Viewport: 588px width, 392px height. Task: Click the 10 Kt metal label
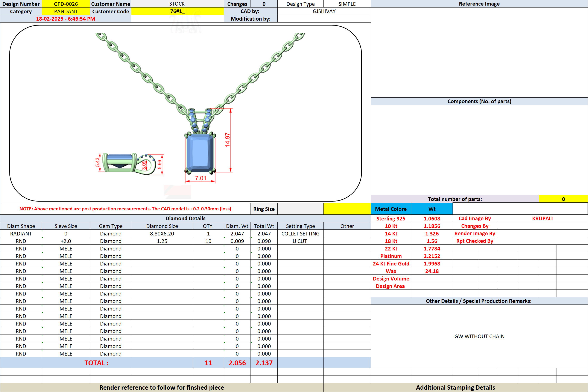pyautogui.click(x=391, y=226)
